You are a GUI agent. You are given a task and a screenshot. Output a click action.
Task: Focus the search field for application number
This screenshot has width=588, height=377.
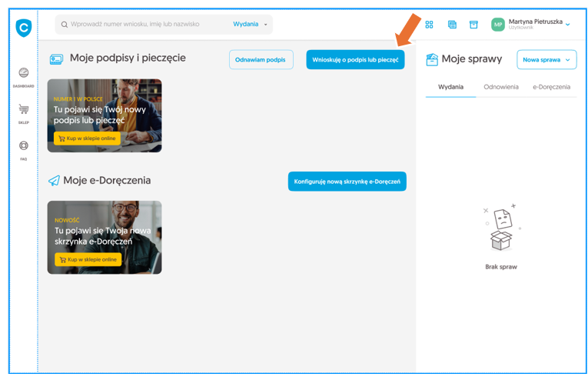(146, 25)
